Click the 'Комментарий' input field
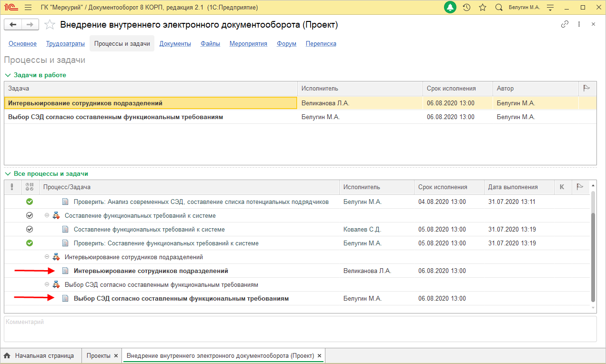 click(x=300, y=329)
